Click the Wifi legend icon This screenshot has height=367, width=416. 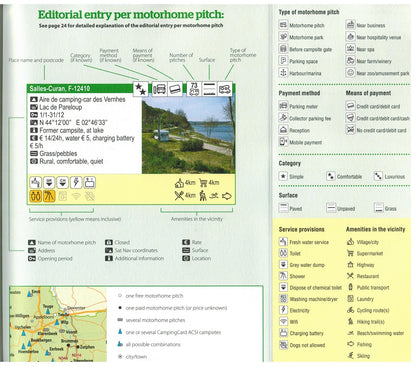[x=283, y=321]
